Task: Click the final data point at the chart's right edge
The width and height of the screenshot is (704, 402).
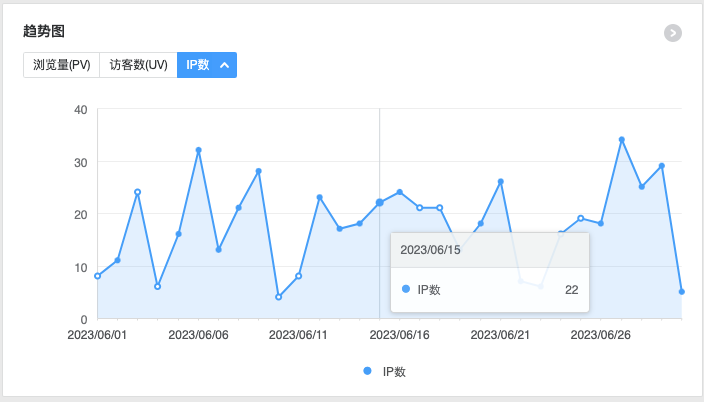Action: (x=681, y=292)
